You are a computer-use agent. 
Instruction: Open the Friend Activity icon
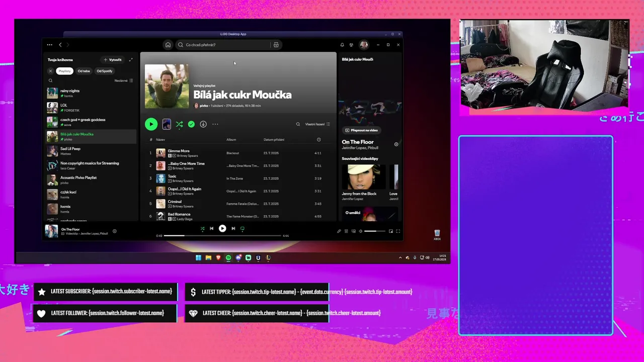[351, 45]
